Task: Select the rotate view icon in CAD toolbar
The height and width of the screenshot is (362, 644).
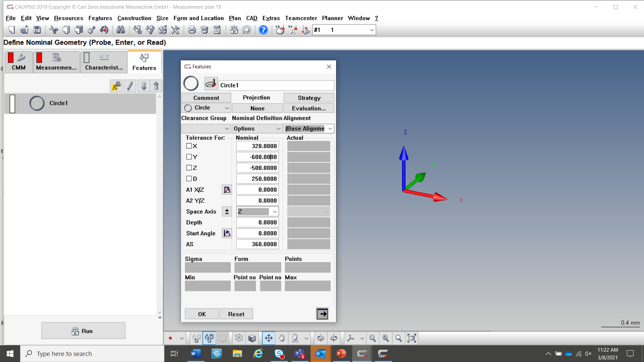Action: tap(321, 338)
